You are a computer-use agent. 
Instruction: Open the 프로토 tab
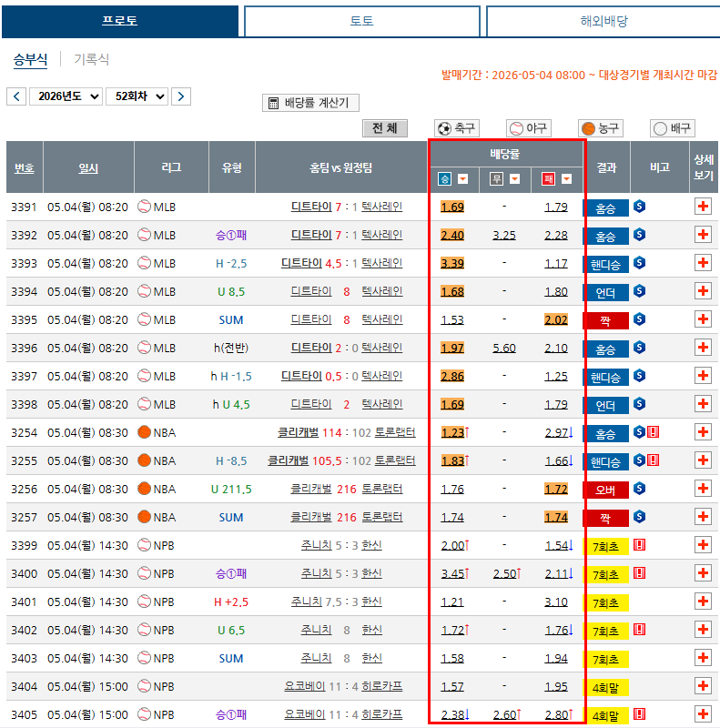(x=120, y=21)
